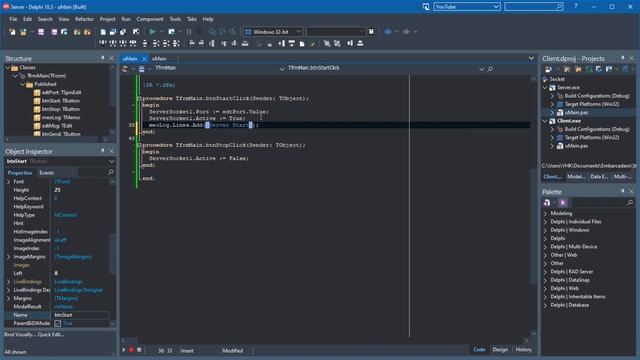
Task: Switch to the Design view tab
Action: click(x=500, y=349)
